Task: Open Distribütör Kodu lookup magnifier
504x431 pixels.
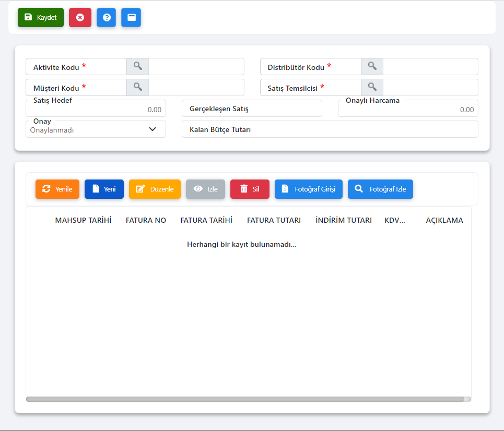Action: coord(372,66)
